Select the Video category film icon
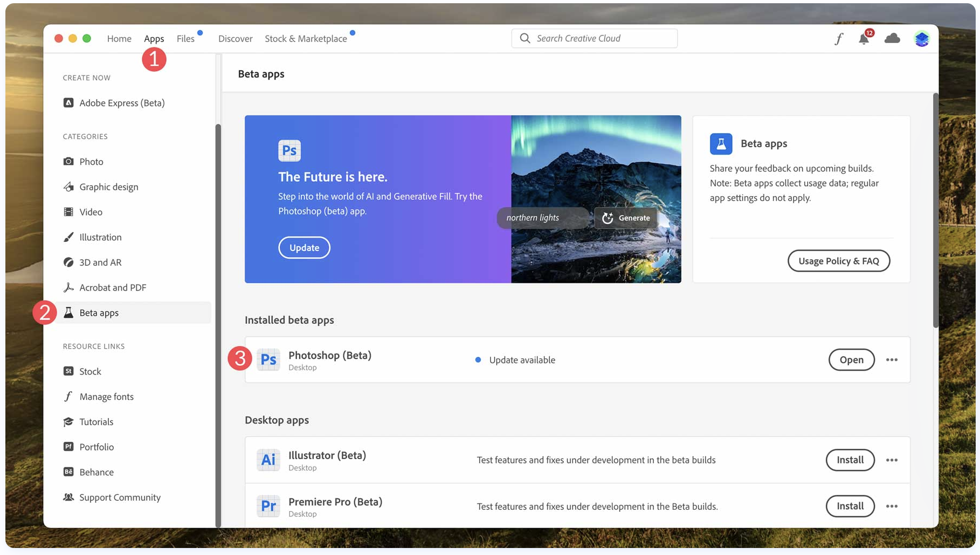Image resolution: width=980 pixels, height=555 pixels. (x=68, y=212)
